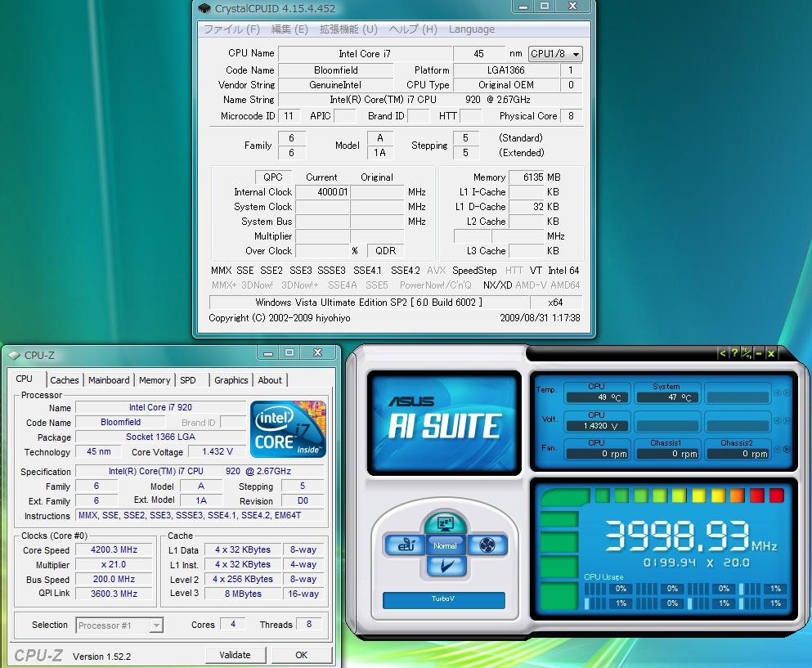Click the left arrow icon in AI Suite title bar
Screen dimensions: 812x668
[x=722, y=353]
